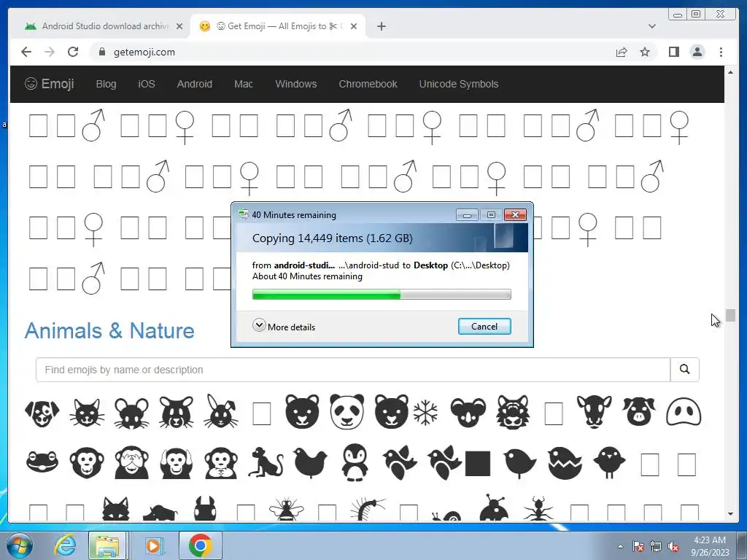Click the mouse face emoji
Screen dimensions: 747x560
131,413
